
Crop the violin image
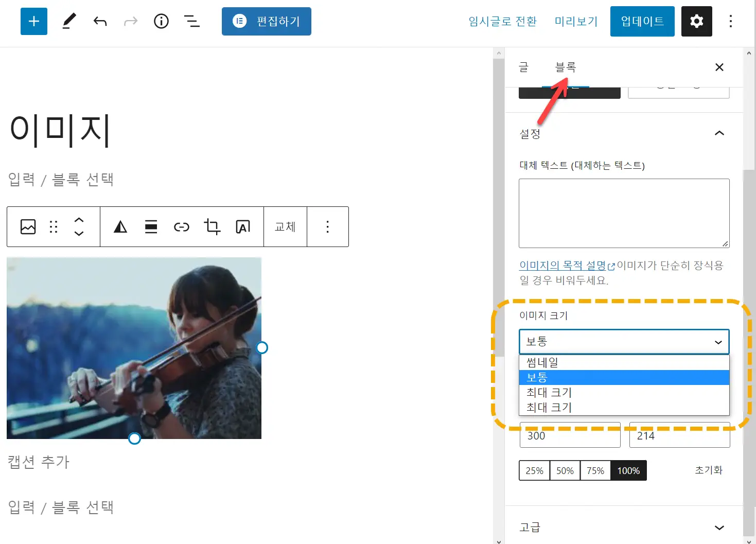[x=212, y=226]
